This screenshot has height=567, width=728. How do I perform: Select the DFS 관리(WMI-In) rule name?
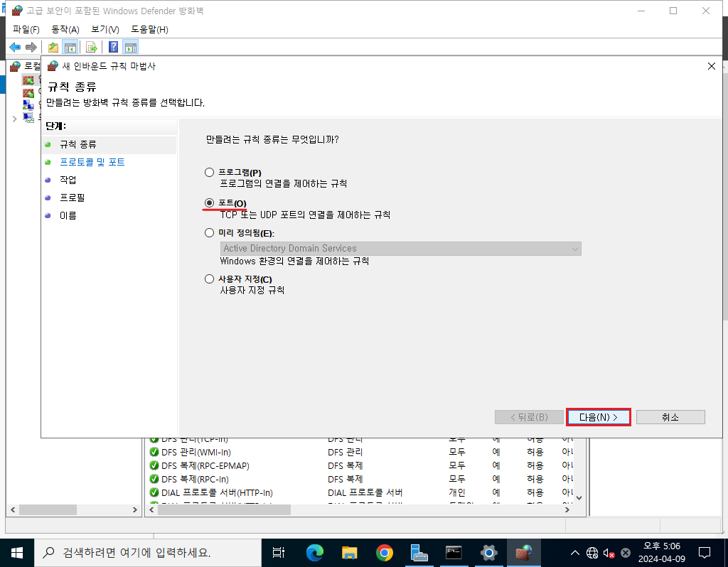click(x=196, y=452)
